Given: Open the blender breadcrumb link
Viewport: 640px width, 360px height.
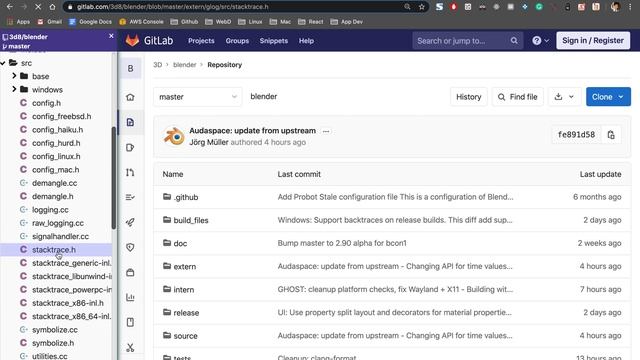Looking at the screenshot, I should tap(184, 65).
